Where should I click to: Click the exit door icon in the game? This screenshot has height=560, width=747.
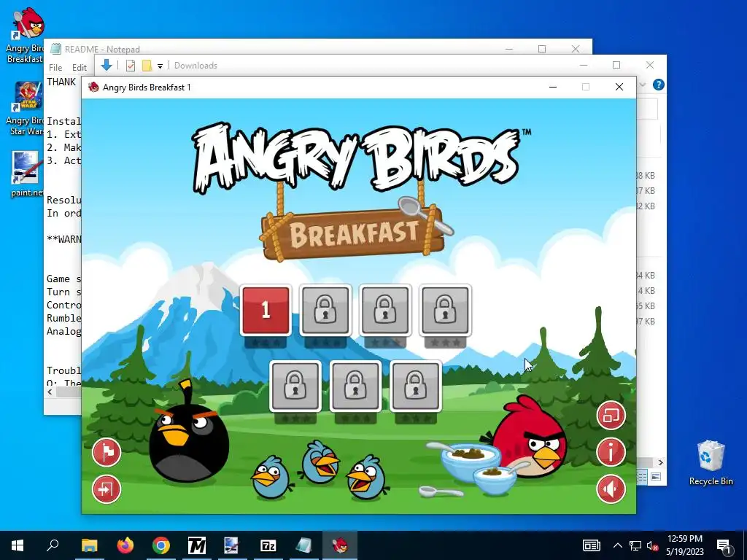click(x=107, y=489)
